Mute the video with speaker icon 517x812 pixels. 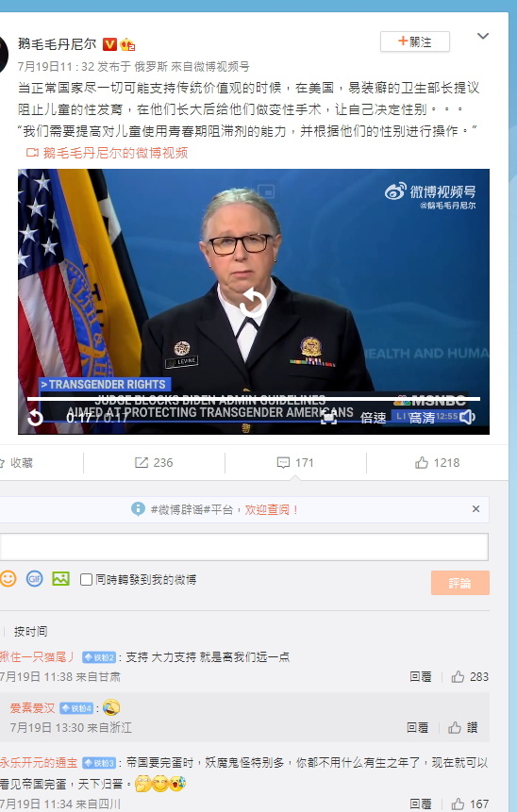click(x=468, y=417)
